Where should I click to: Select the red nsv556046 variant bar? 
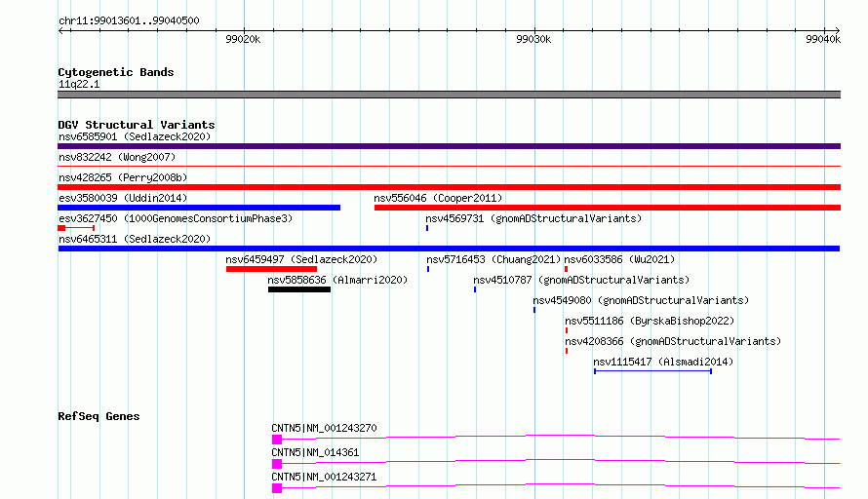coord(608,208)
